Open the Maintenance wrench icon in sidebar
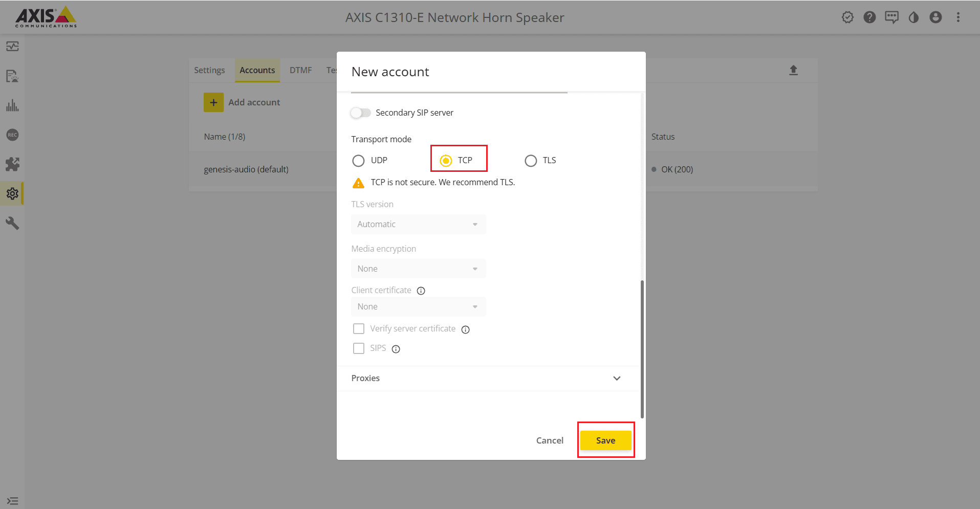980x509 pixels. (x=12, y=223)
